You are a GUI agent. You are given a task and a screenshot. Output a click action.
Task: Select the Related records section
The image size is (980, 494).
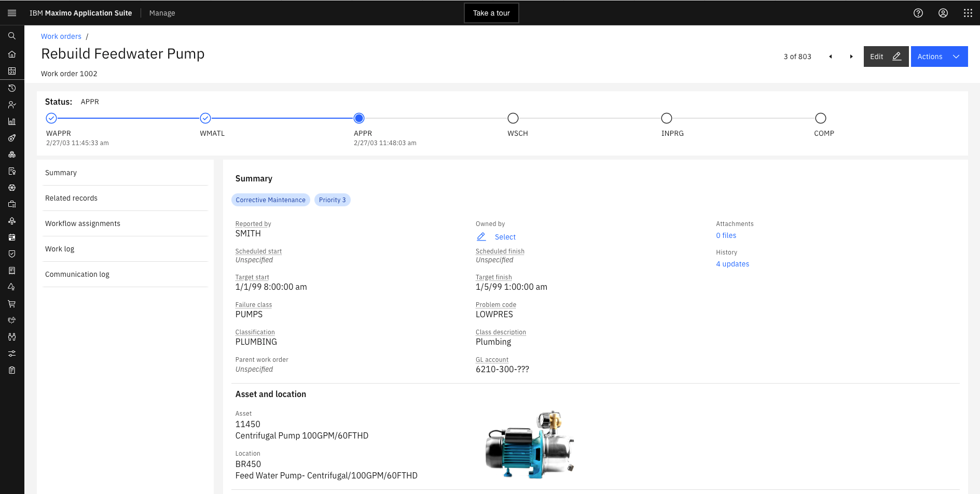coord(125,198)
